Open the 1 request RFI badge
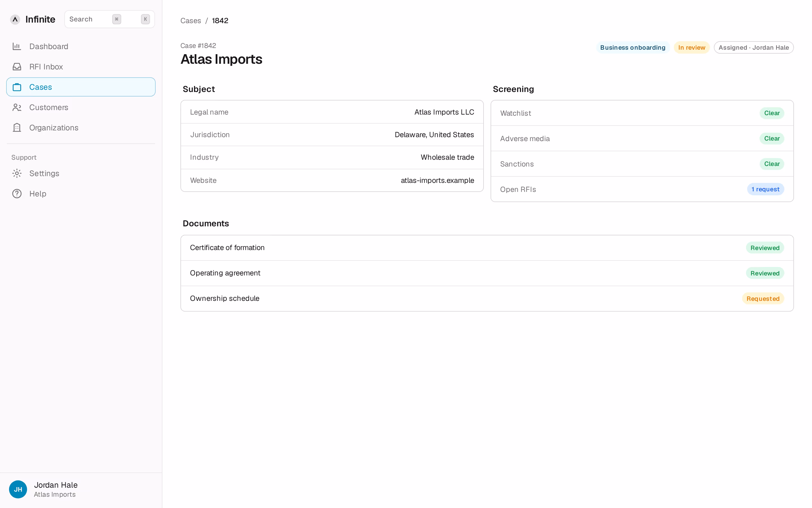812x508 pixels. pos(765,189)
